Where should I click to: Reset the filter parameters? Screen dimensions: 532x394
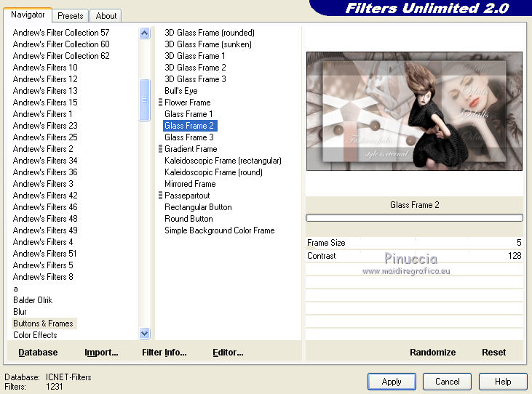pyautogui.click(x=493, y=353)
